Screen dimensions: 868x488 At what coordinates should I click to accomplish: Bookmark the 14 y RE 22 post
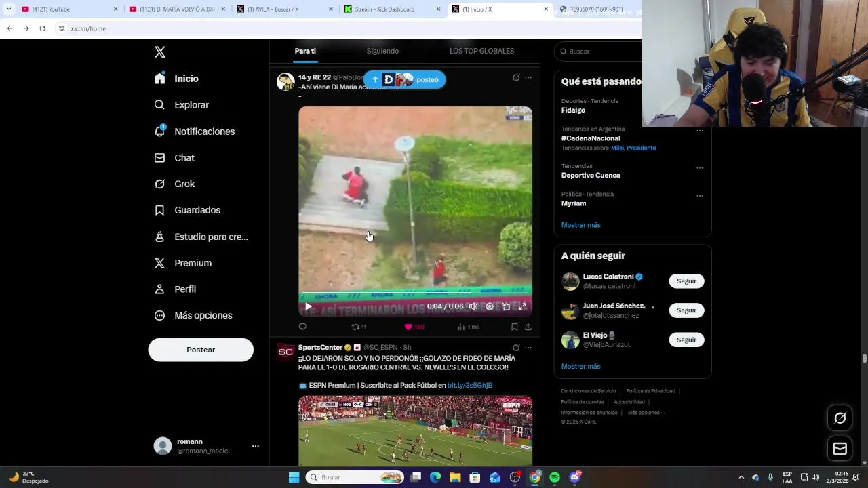coord(515,327)
